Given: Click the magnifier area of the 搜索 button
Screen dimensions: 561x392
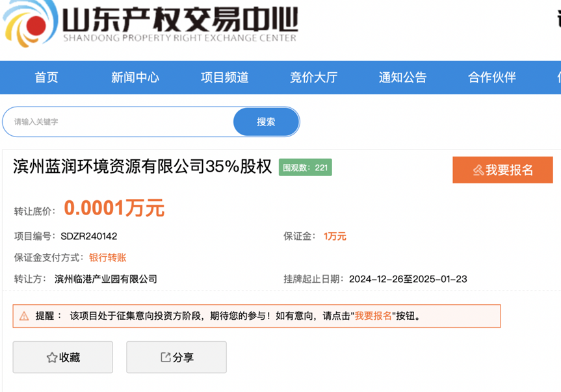Looking at the screenshot, I should (265, 122).
